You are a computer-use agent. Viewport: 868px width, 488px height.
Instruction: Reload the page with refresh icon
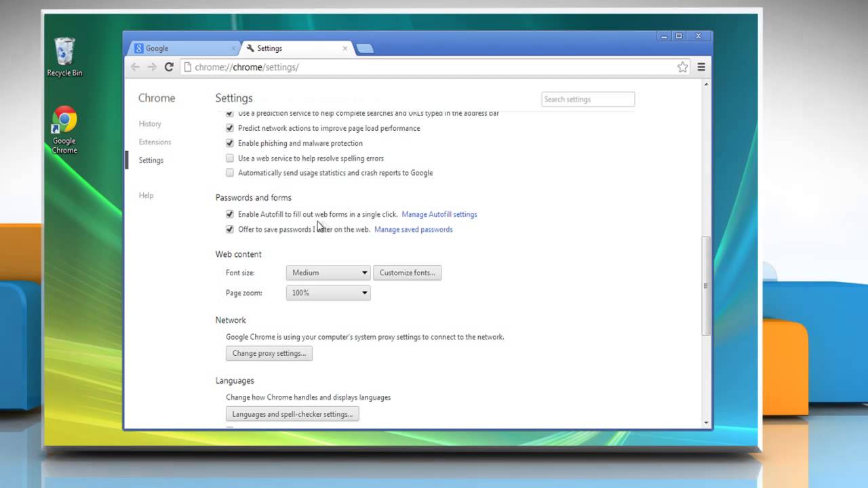(x=169, y=67)
